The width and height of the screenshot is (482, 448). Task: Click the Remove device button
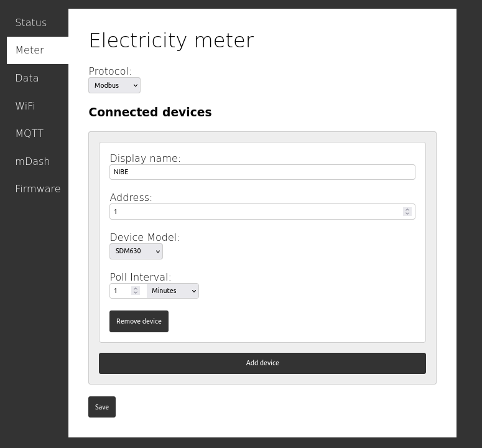pyautogui.click(x=139, y=321)
